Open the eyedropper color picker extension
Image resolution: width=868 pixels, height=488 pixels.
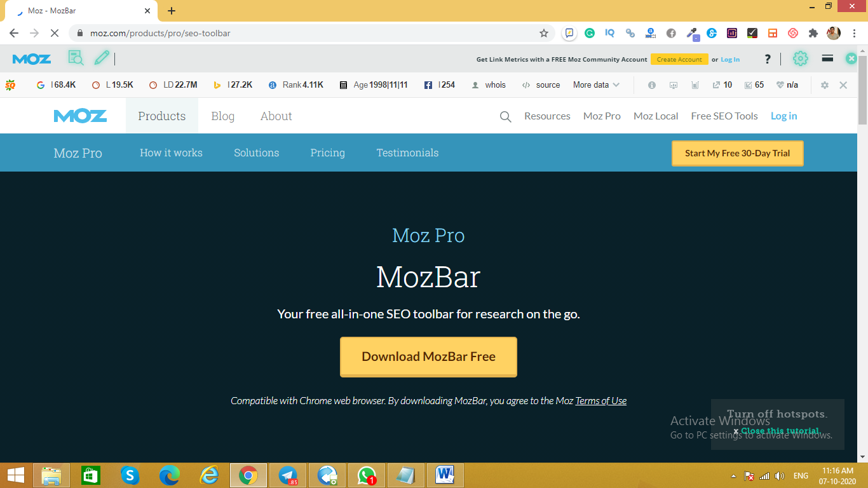692,33
